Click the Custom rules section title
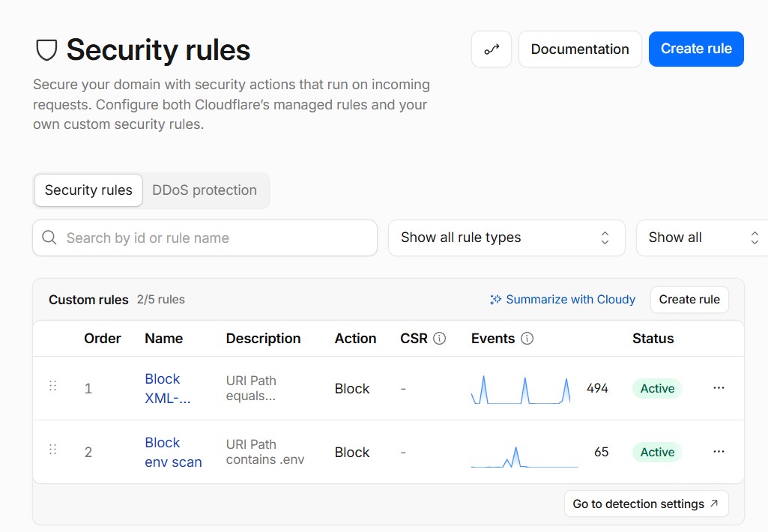The height and width of the screenshot is (532, 768). pyautogui.click(x=88, y=300)
